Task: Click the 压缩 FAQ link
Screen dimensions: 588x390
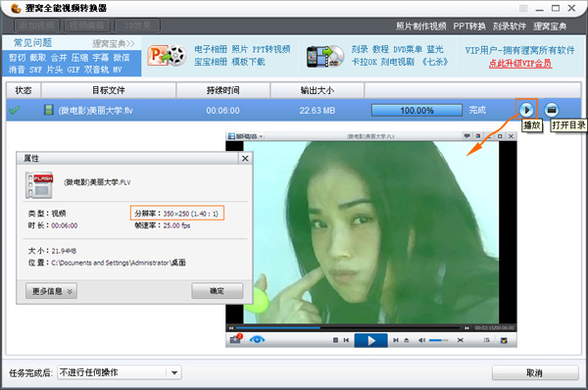Action: [x=80, y=58]
